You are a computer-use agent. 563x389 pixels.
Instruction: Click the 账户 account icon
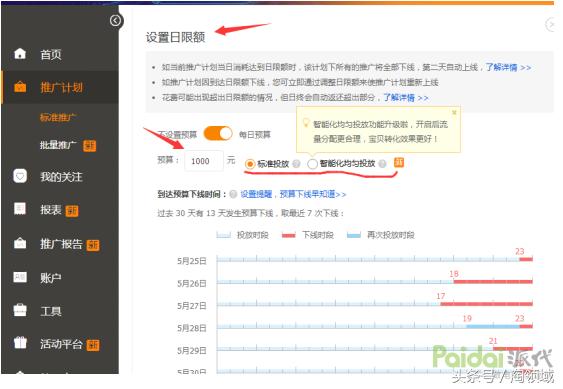20,277
